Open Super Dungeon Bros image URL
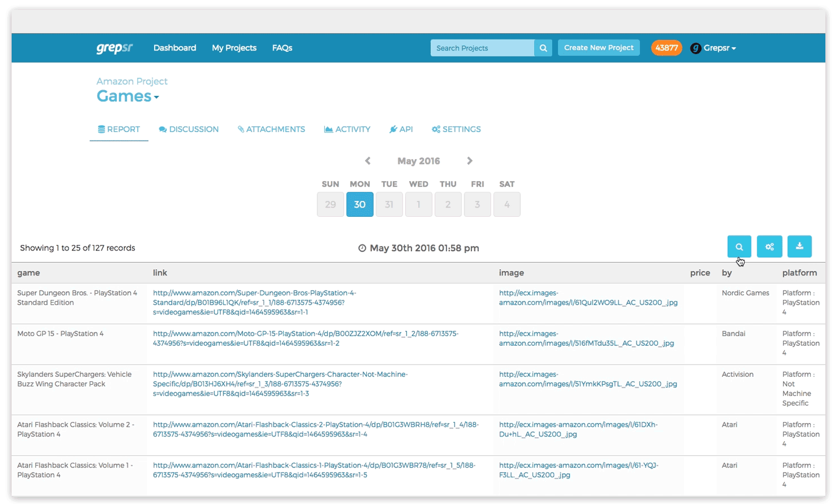 click(588, 298)
